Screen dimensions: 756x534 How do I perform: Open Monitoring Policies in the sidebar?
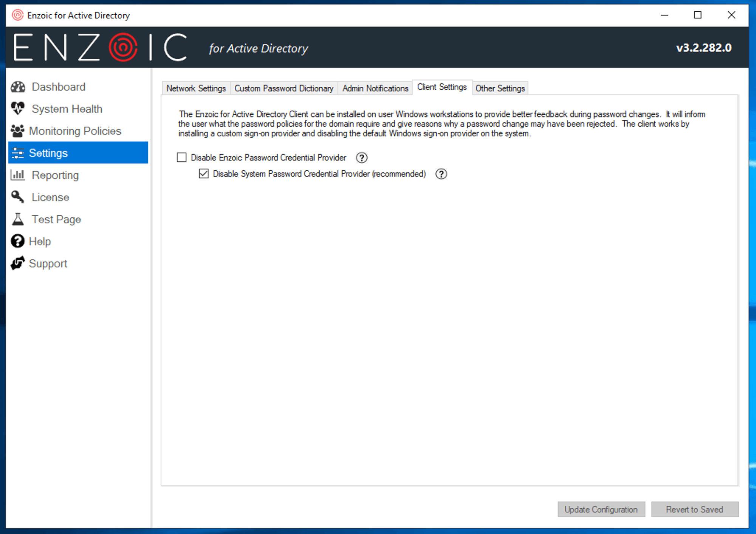[x=78, y=131]
